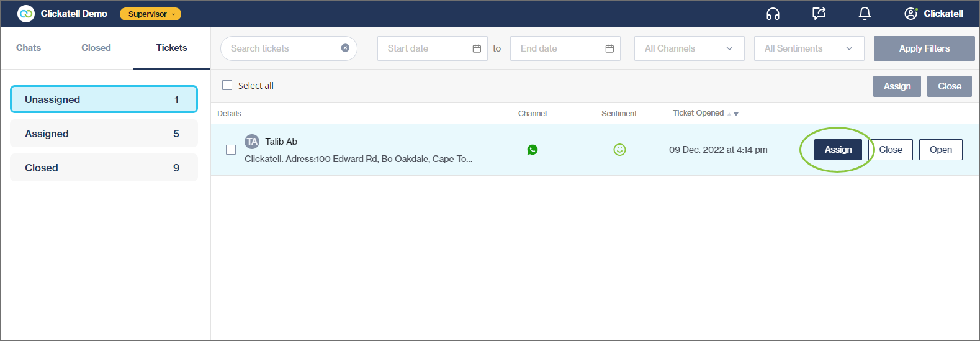980x341 pixels.
Task: Click the WhatsApp channel icon
Action: 532,150
